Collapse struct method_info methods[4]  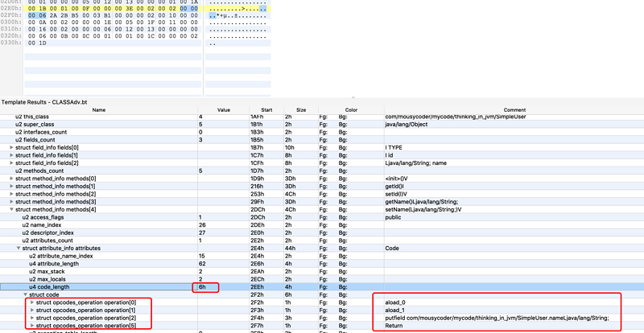click(11, 209)
